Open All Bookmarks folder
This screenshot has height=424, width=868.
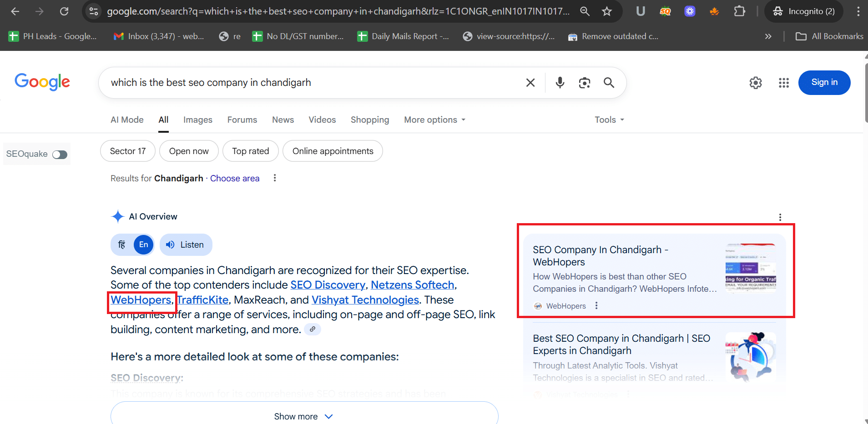click(x=829, y=36)
